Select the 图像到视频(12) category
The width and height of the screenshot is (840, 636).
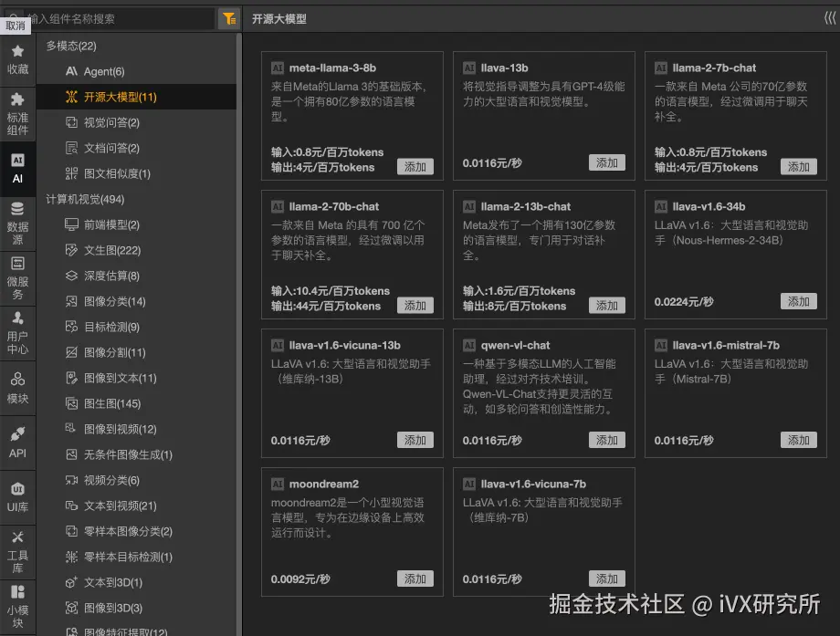pos(137,430)
